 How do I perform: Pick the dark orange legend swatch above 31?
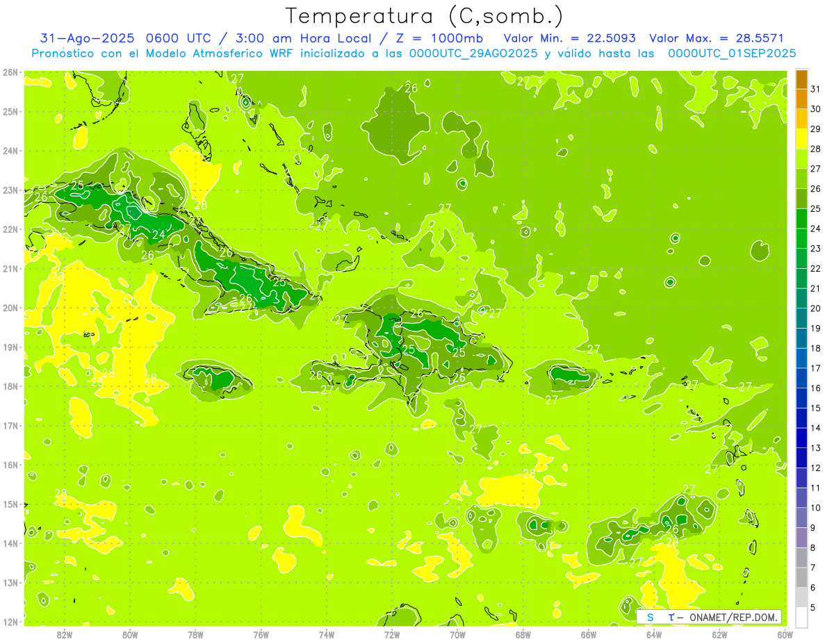coord(801,79)
